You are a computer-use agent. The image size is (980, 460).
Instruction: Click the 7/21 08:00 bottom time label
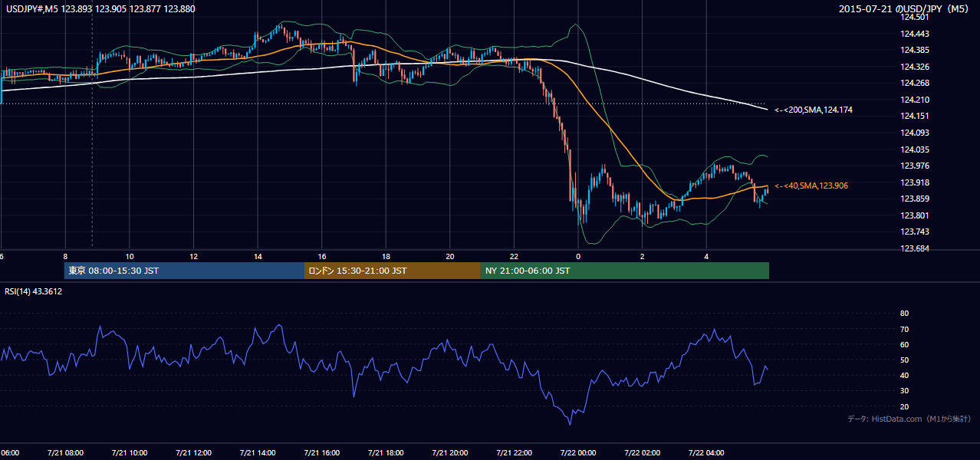pyautogui.click(x=65, y=453)
